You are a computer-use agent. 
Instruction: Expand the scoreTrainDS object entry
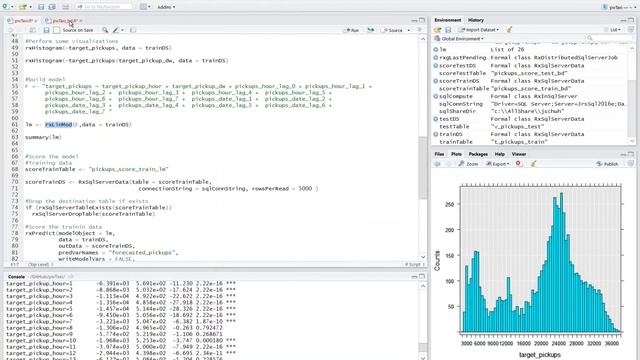pos(436,81)
